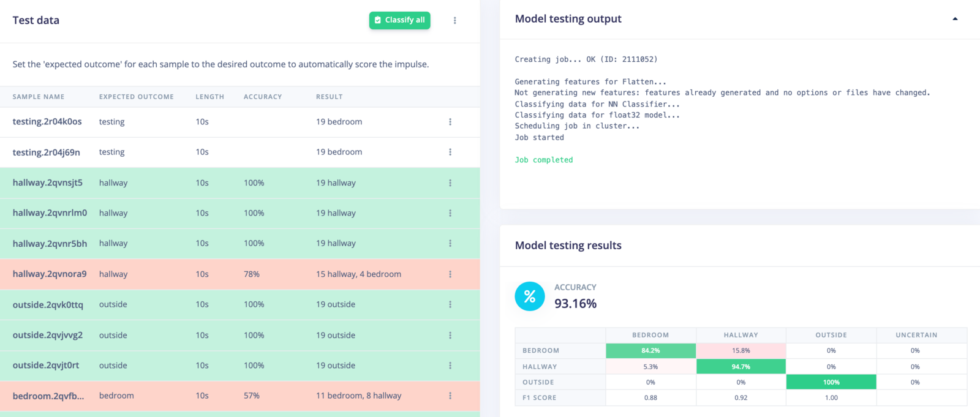Select sample outside.2qvk0ttq
Viewport: 980px width, 417px height.
(x=48, y=304)
